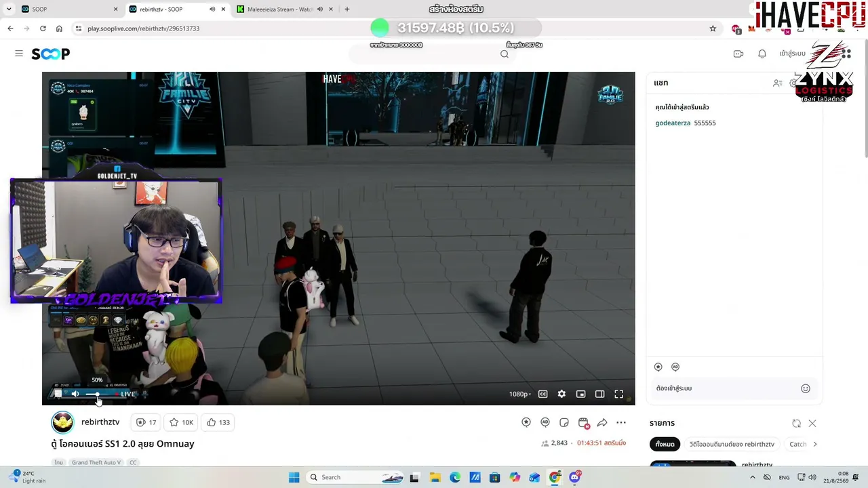Open the clip maker icon

583,422
